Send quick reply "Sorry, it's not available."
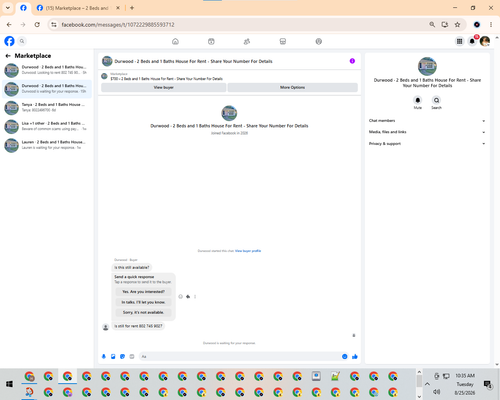 (143, 312)
